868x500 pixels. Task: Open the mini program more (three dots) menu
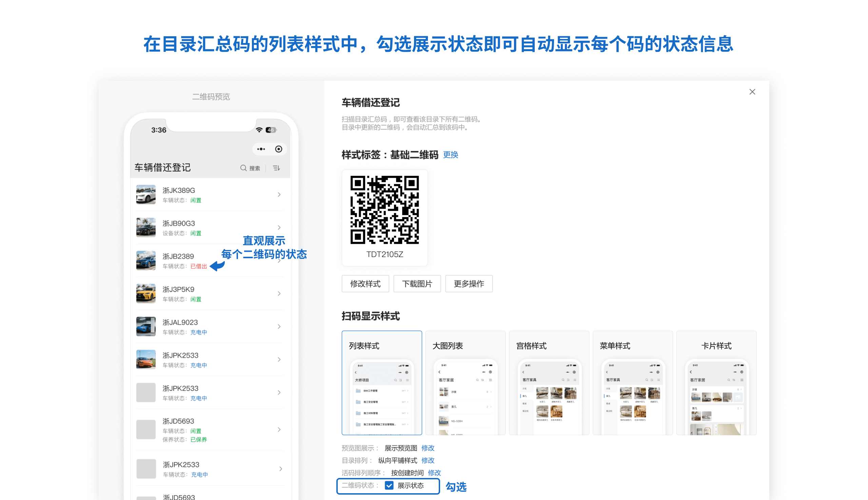pyautogui.click(x=261, y=149)
